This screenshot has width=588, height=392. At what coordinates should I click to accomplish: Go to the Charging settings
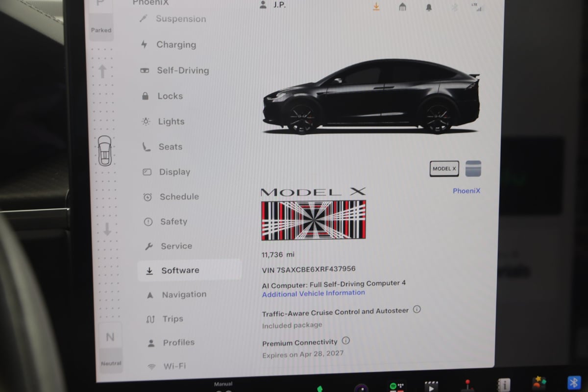click(x=168, y=45)
